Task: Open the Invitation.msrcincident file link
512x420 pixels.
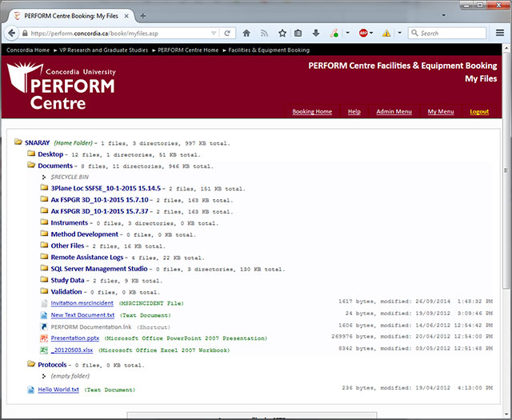Action: click(82, 304)
